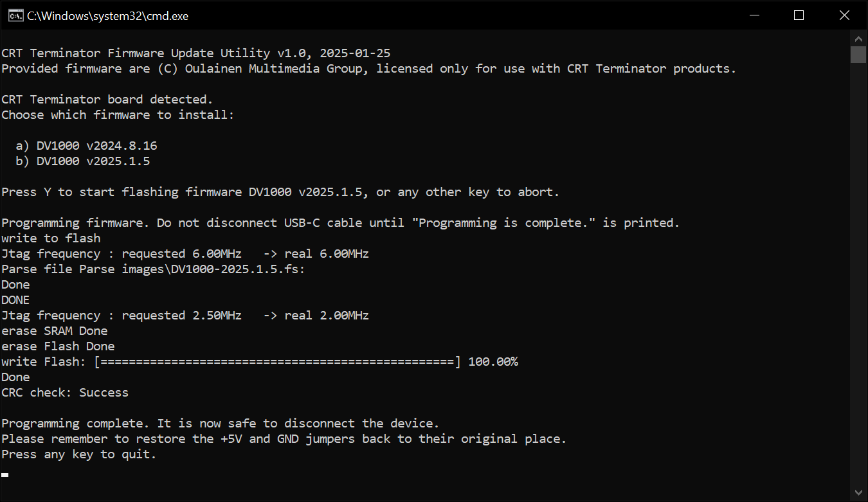
Task: Click the 'CRC check: Success' line
Action: tap(65, 393)
